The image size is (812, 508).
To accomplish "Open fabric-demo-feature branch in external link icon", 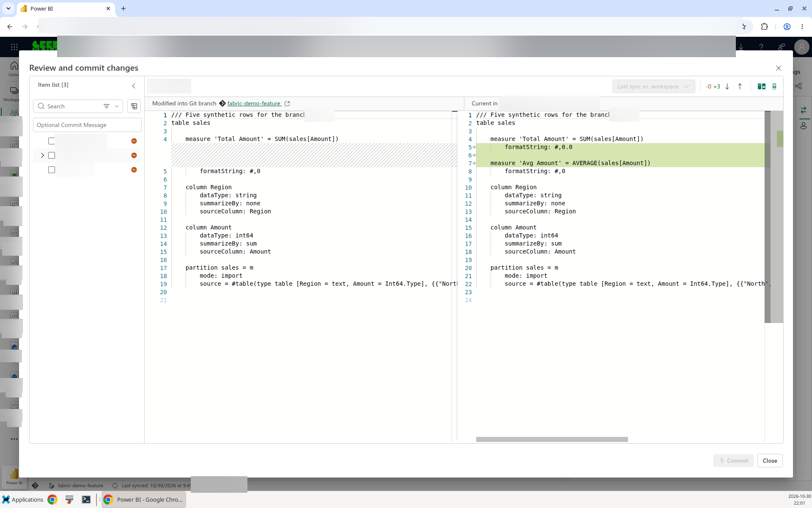I will (x=287, y=103).
